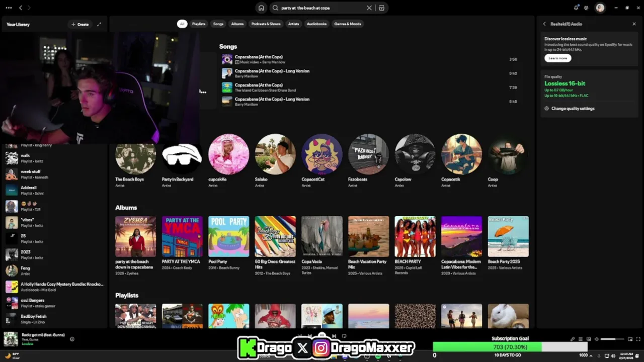The height and width of the screenshot is (362, 644).
Task: Toggle the lyrics microphone icon
Action: click(572, 339)
